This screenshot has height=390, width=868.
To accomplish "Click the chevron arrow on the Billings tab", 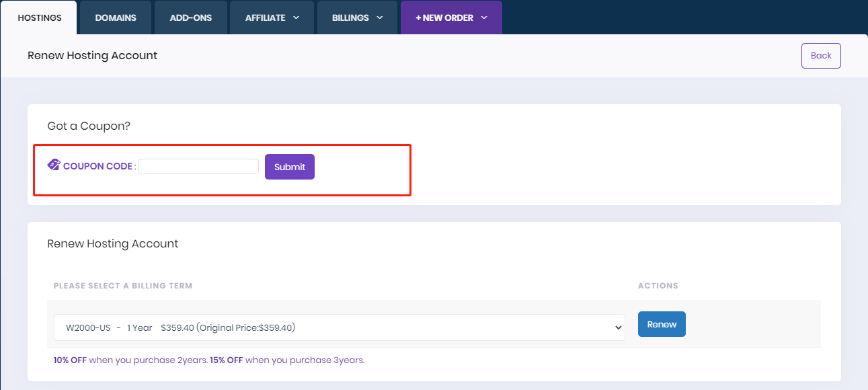I will pos(379,17).
